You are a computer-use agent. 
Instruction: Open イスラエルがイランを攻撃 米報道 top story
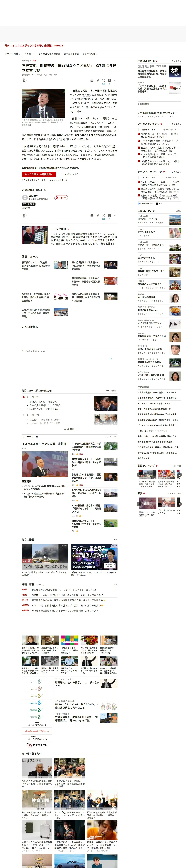[x=44, y=444]
